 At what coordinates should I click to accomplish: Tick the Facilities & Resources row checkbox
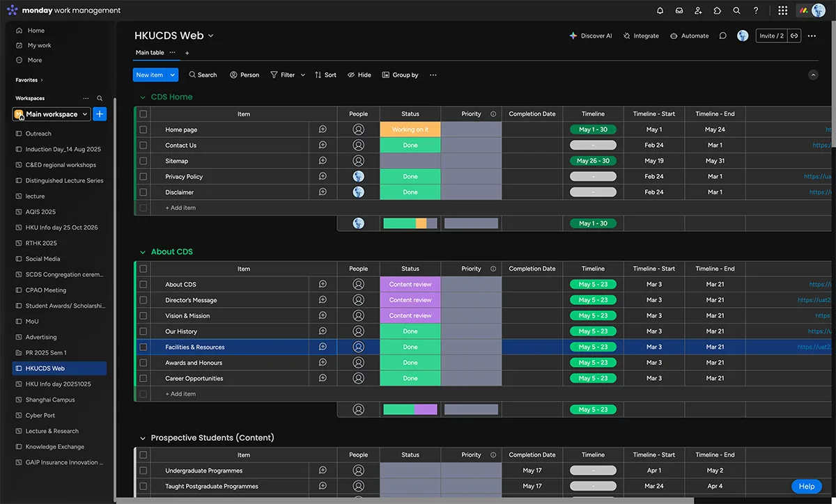pyautogui.click(x=144, y=347)
